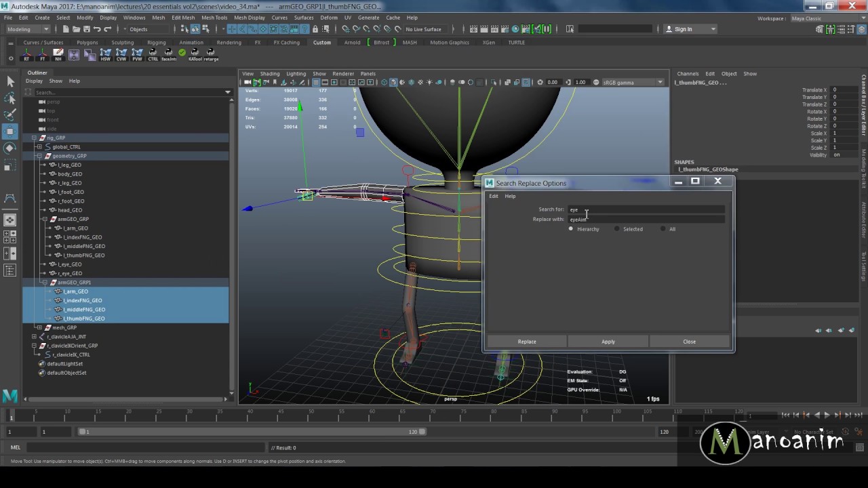Click the NH shelf icon

(58, 54)
